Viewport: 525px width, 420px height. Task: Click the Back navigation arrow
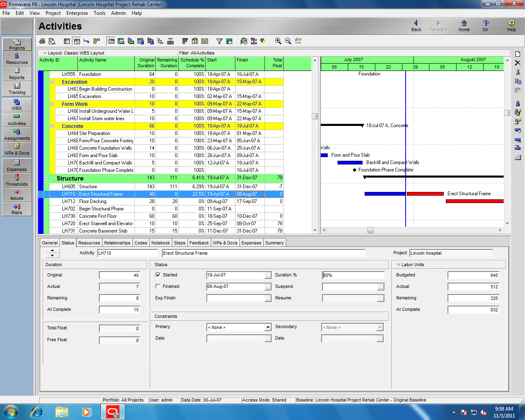click(416, 26)
